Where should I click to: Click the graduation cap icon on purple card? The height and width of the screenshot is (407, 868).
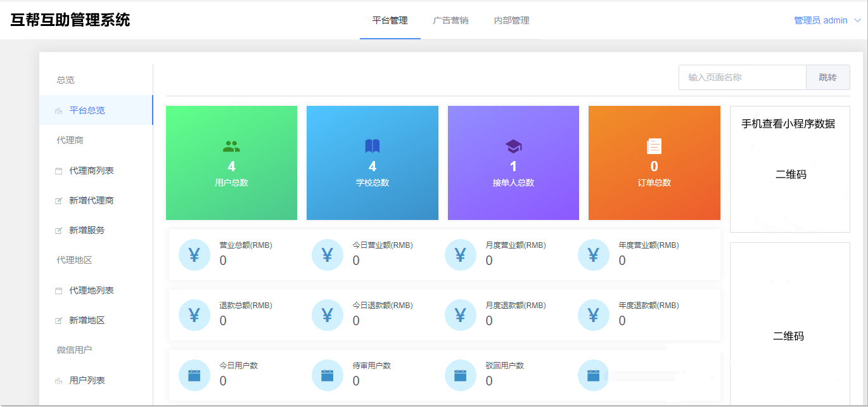tap(513, 146)
